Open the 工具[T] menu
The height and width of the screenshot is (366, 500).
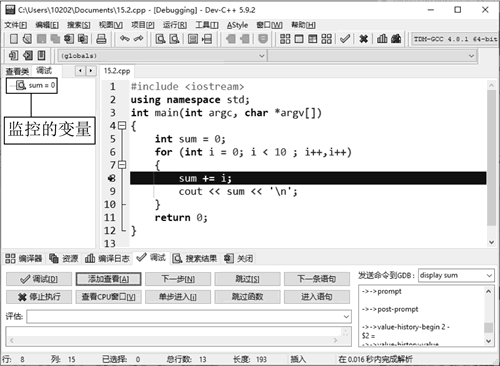[207, 25]
